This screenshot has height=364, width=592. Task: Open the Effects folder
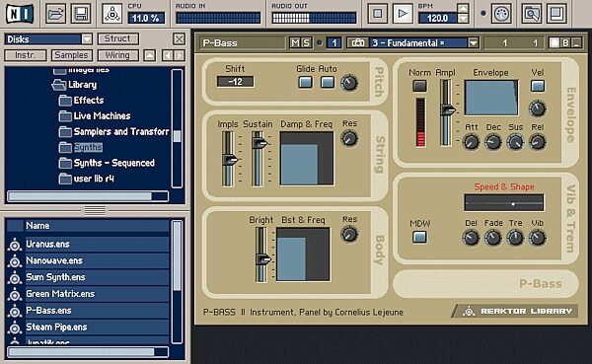click(81, 101)
